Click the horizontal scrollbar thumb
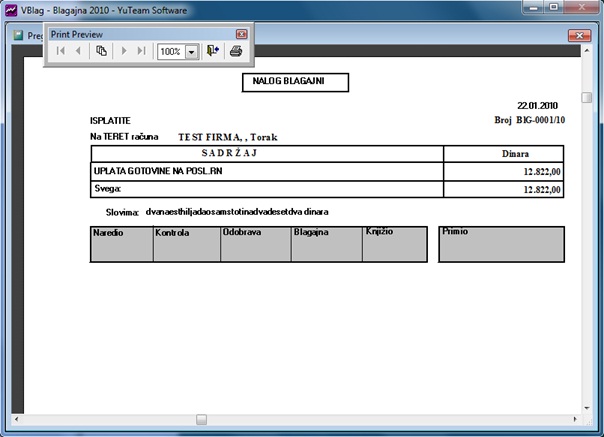604x437 pixels. (201, 419)
